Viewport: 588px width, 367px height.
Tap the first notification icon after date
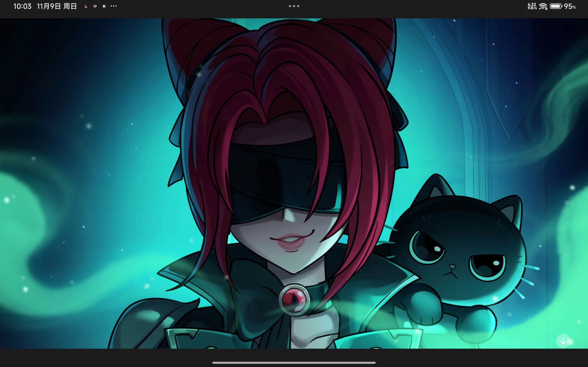point(86,7)
